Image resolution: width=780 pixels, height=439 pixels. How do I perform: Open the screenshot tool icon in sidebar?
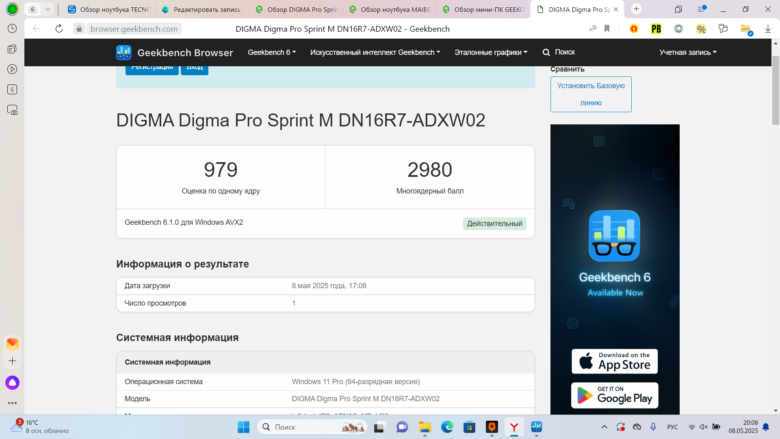coord(12,110)
